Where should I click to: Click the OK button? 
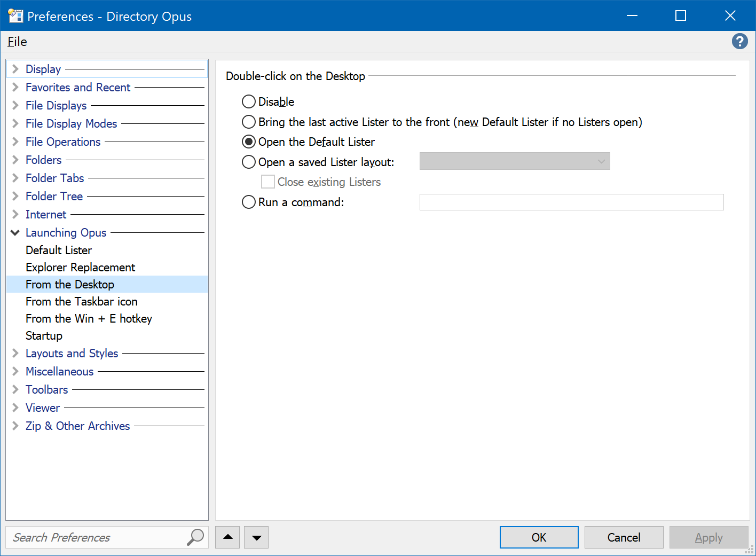coord(539,537)
